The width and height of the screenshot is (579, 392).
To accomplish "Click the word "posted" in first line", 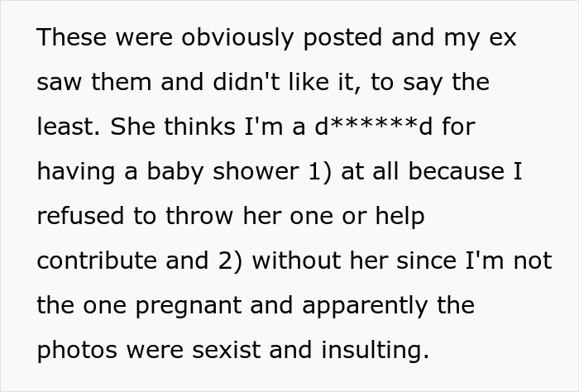I will click(342, 38).
